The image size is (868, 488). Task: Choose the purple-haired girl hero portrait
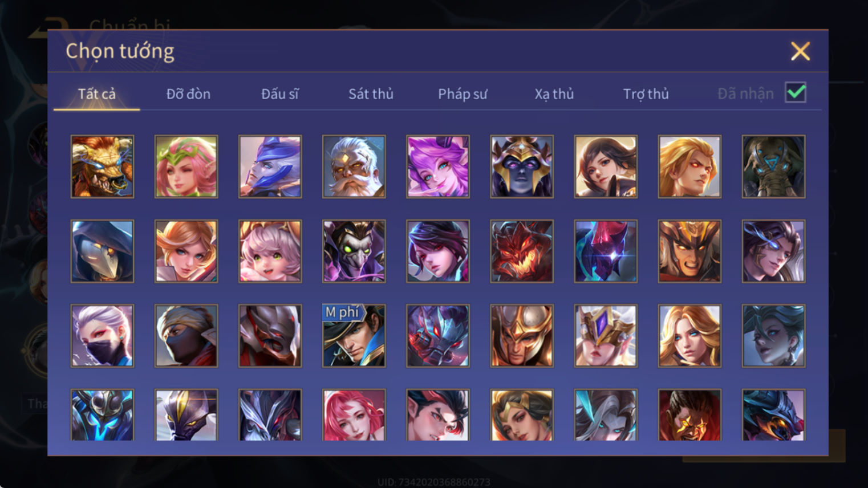pyautogui.click(x=437, y=166)
